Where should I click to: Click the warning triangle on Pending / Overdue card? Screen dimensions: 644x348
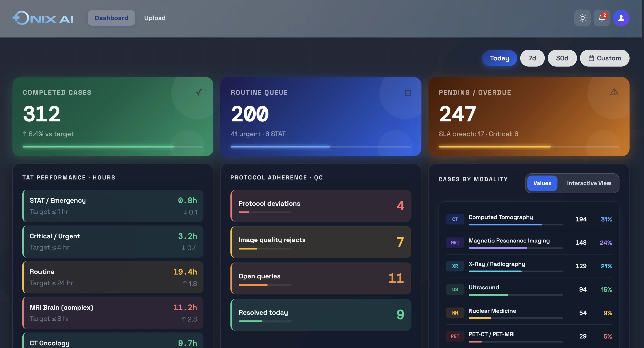point(614,92)
